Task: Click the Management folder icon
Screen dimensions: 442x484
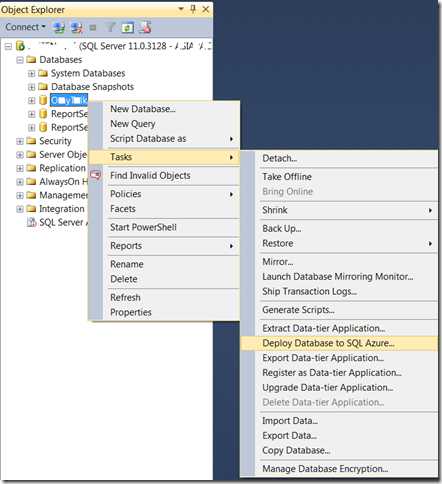Action: (x=31, y=195)
